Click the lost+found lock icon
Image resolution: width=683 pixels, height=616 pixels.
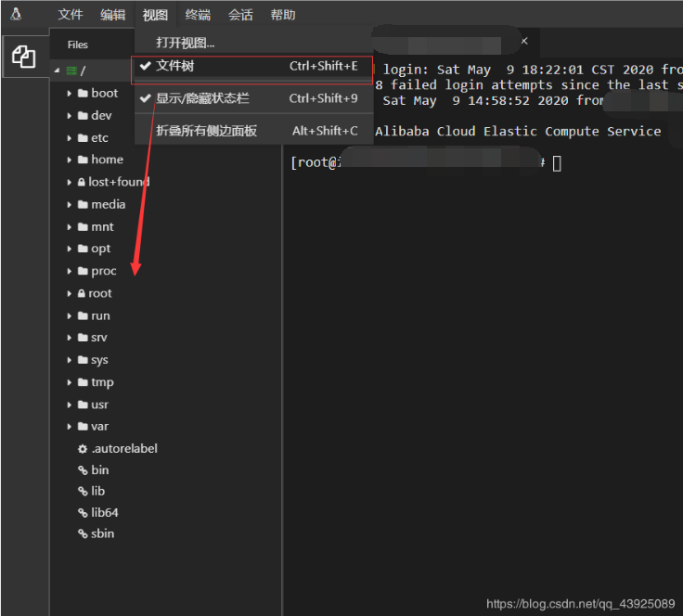click(82, 182)
